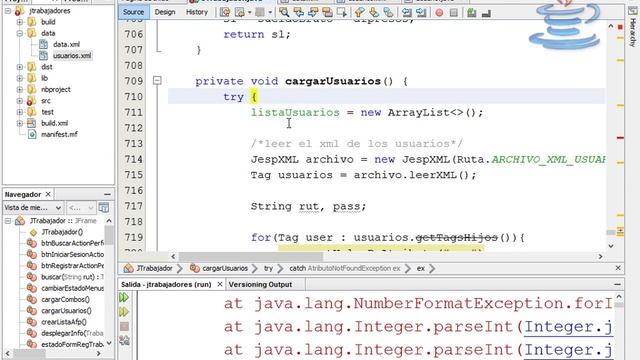Click the navigator filter toggle icon

[x=104, y=208]
